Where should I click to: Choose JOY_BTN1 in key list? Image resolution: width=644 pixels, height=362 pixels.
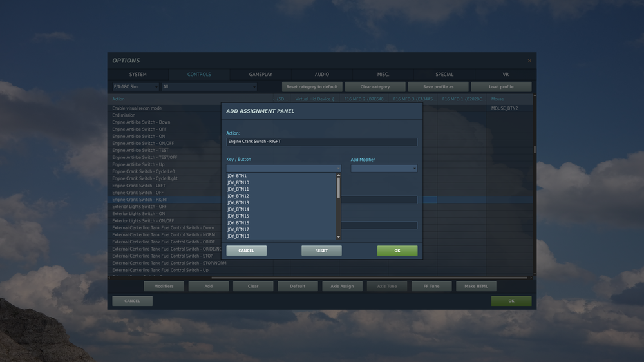coord(237,176)
